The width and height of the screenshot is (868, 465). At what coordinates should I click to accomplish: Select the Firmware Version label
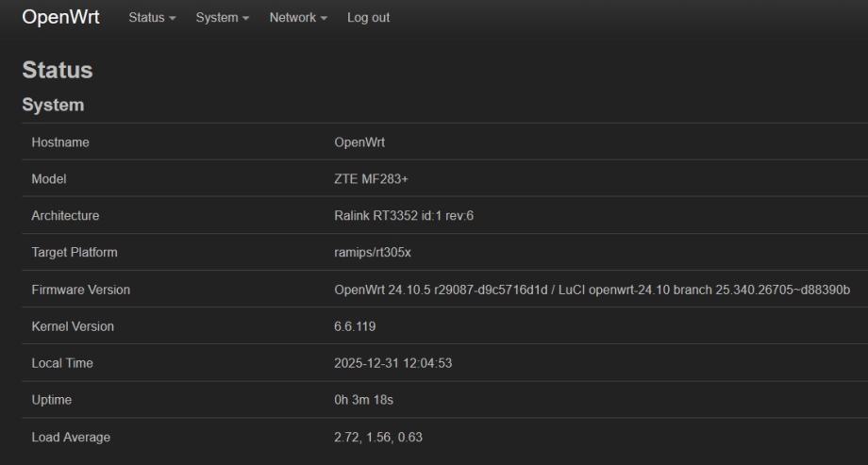(x=80, y=290)
